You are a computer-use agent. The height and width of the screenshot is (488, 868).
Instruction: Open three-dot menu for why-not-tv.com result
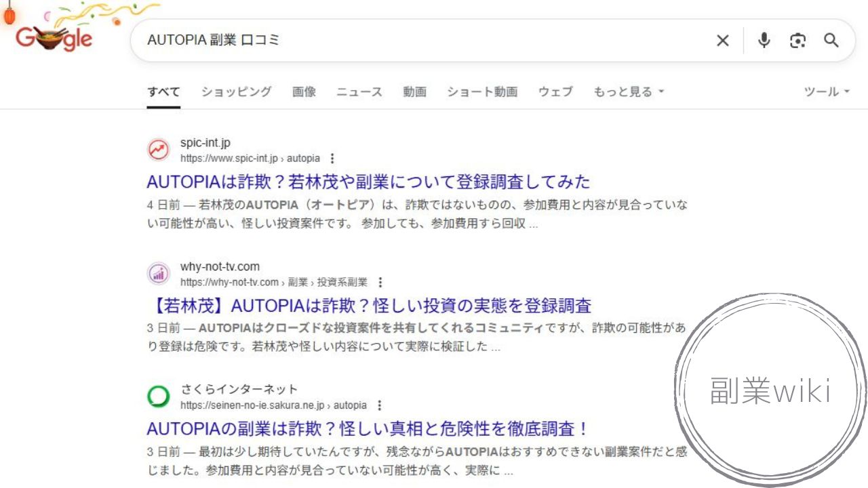(x=380, y=282)
